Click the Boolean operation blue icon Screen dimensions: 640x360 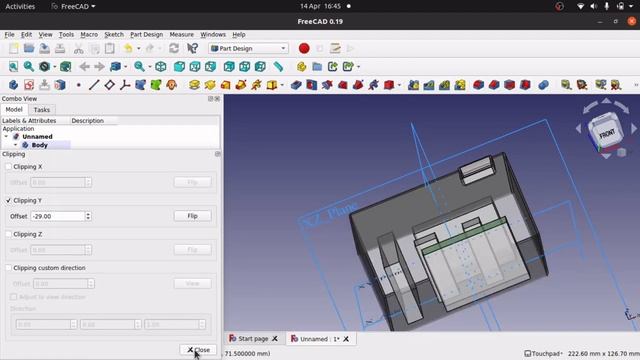coord(543,85)
